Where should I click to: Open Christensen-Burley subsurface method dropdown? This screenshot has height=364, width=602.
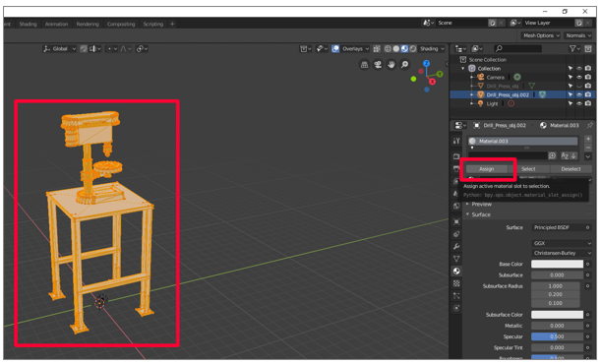point(562,253)
